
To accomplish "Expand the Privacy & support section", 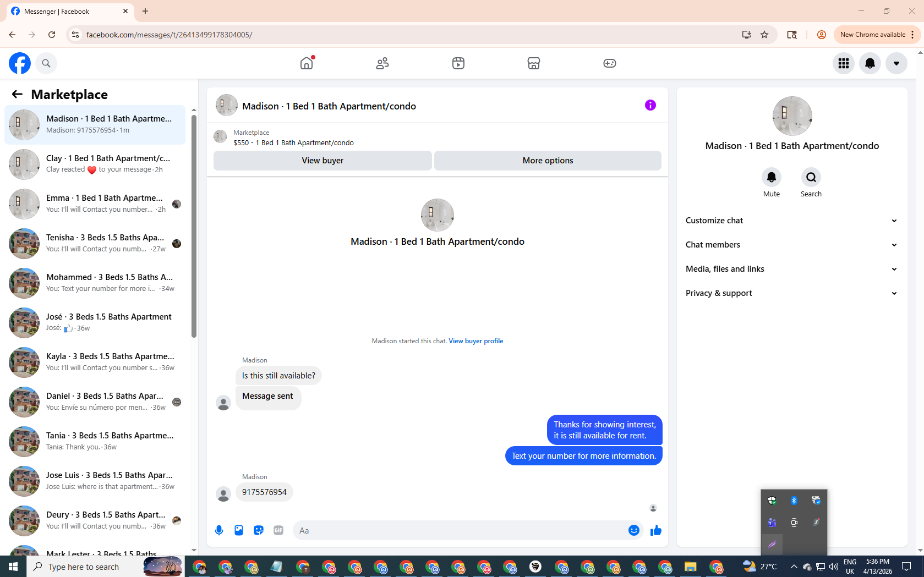I will tap(792, 293).
